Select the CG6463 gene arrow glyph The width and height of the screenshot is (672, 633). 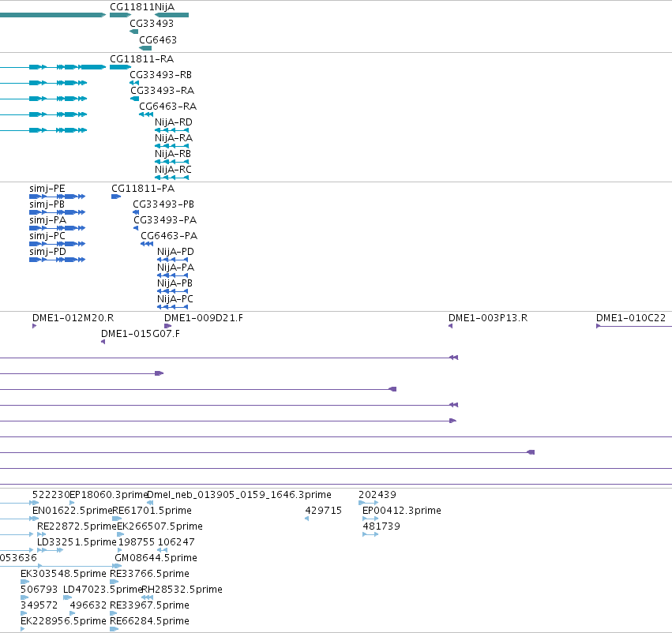pos(145,48)
